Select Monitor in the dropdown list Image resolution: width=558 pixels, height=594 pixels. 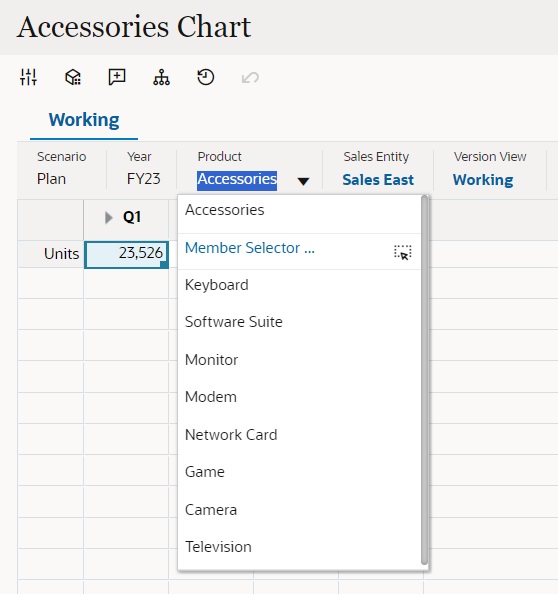click(211, 360)
